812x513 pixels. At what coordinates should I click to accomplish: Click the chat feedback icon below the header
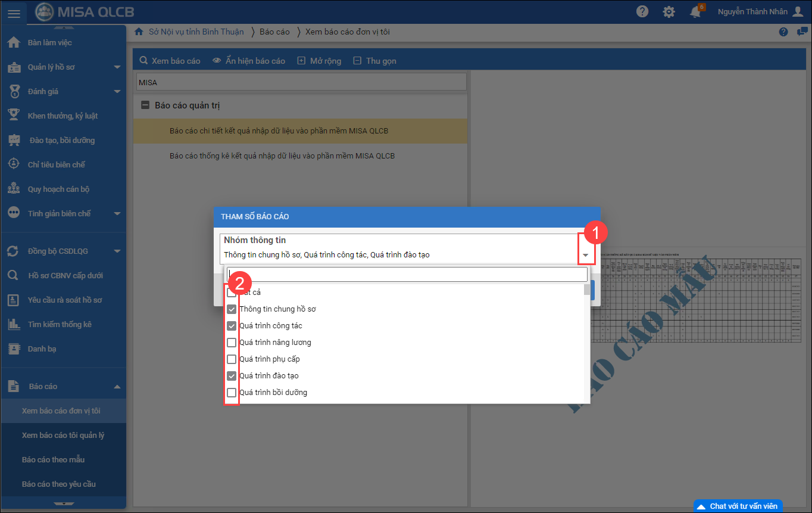pyautogui.click(x=802, y=32)
